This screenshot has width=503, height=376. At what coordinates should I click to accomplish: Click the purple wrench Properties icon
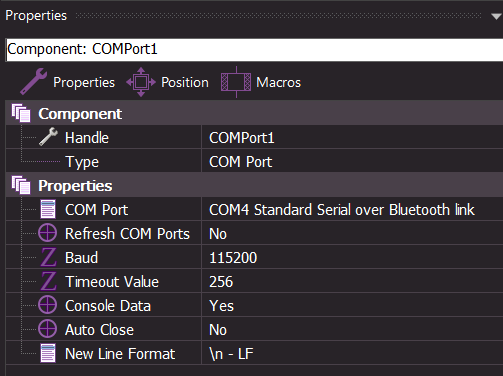33,81
